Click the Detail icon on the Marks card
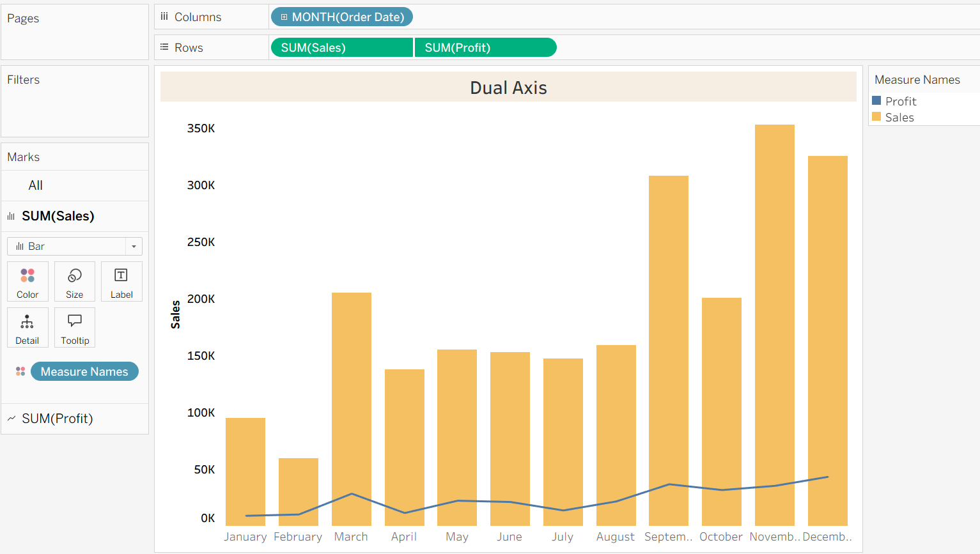The height and width of the screenshot is (554, 980). pos(27,327)
